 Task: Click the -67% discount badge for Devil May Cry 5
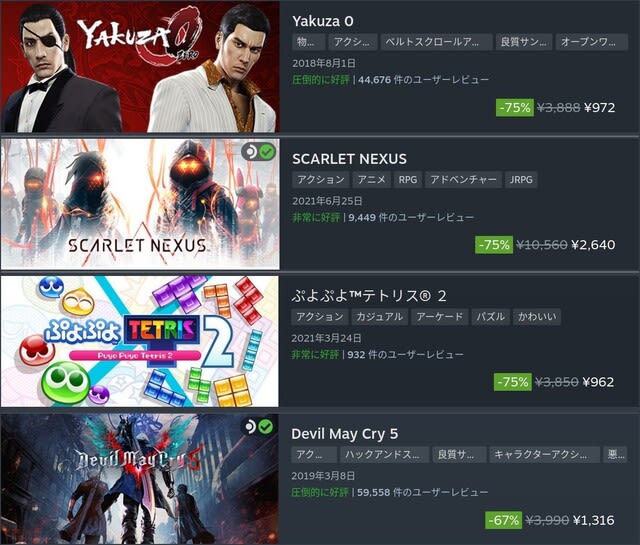point(504,520)
